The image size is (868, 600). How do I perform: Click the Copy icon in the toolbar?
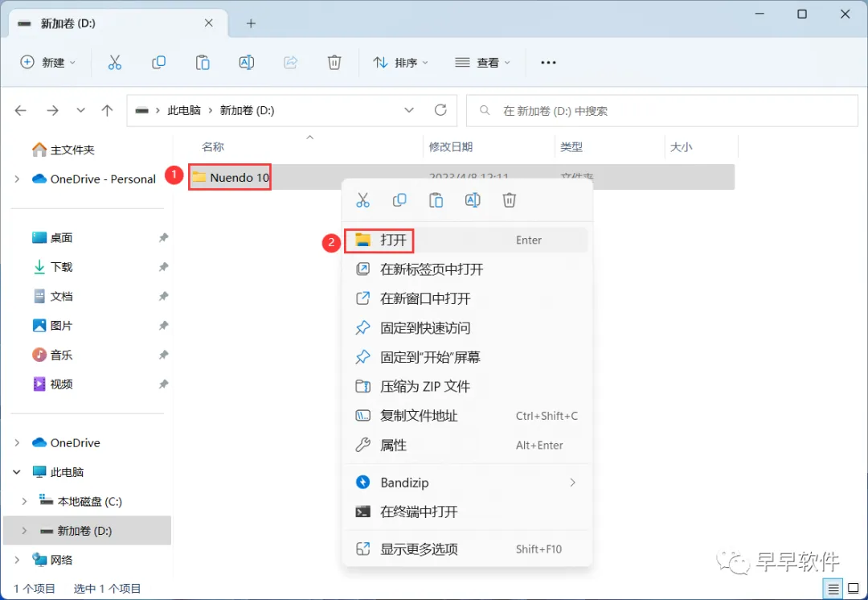point(159,63)
